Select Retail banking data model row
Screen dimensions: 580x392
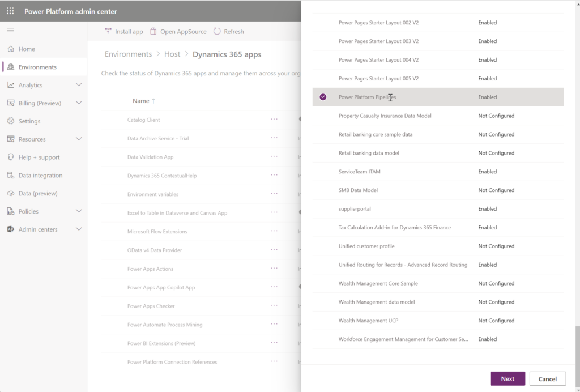438,153
